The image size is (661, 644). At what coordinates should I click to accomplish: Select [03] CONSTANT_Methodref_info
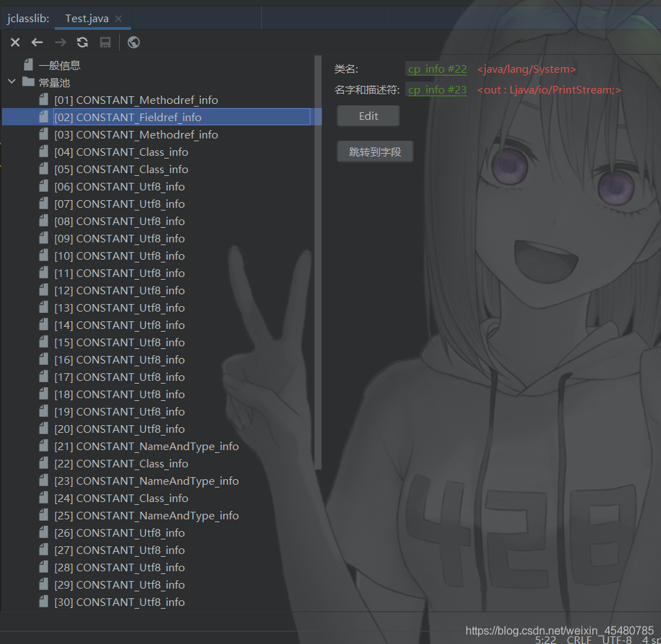[136, 135]
